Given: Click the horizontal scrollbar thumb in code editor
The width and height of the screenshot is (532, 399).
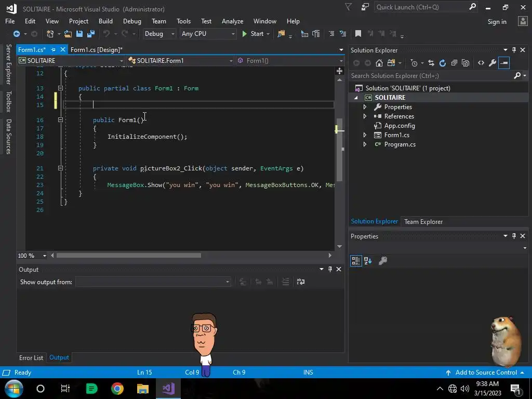Looking at the screenshot, I should pos(129,256).
